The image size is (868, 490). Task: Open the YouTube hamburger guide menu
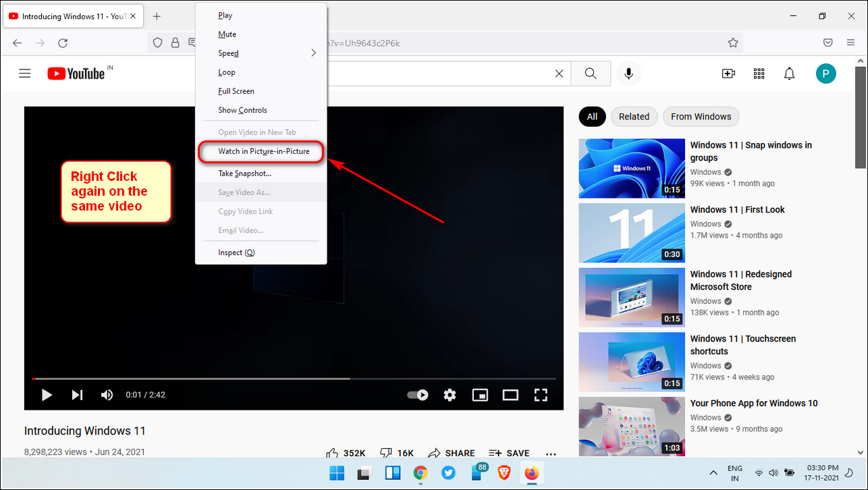tap(25, 74)
